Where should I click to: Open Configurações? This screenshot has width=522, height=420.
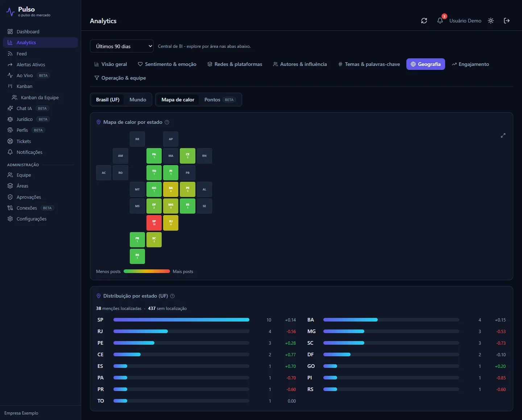point(40,219)
